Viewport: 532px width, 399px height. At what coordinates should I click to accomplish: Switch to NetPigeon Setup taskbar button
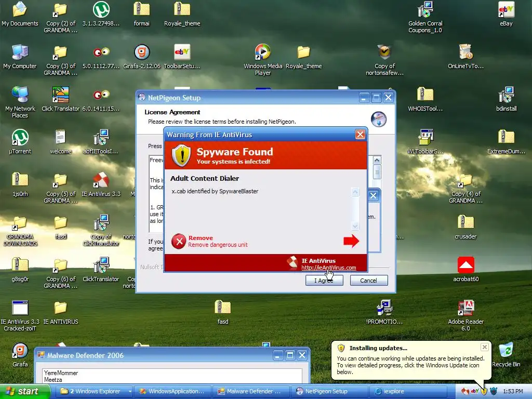point(329,391)
